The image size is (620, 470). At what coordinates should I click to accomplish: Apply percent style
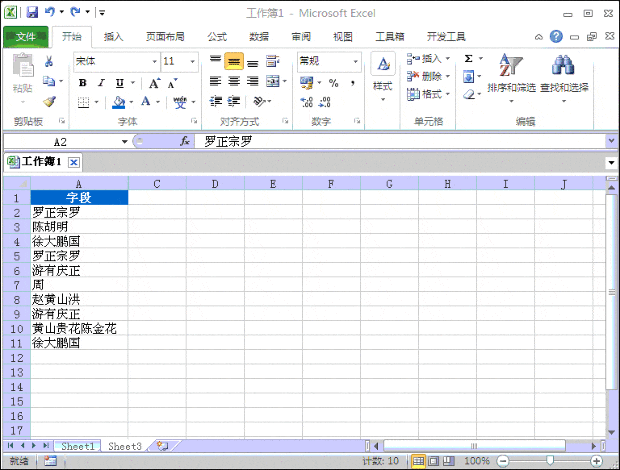click(x=334, y=83)
